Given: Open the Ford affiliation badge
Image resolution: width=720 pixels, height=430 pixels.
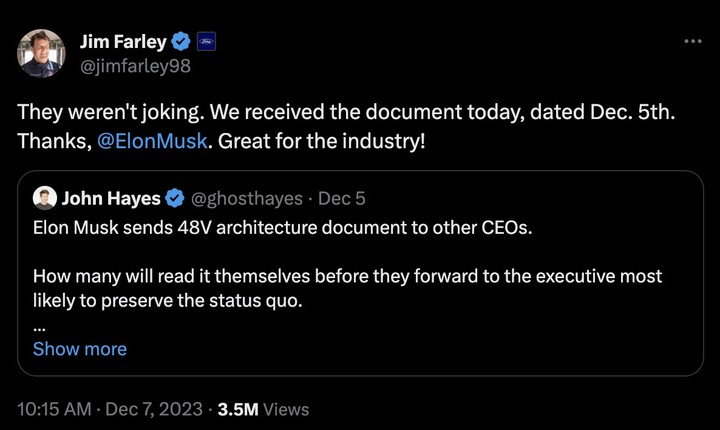Looking at the screenshot, I should tap(208, 42).
